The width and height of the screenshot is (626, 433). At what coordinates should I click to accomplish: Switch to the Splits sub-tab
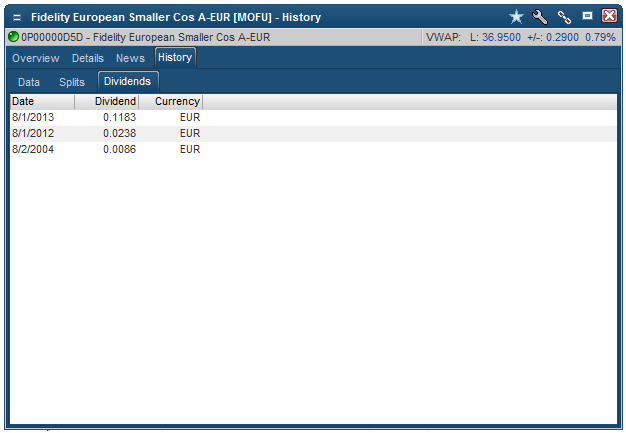point(72,82)
